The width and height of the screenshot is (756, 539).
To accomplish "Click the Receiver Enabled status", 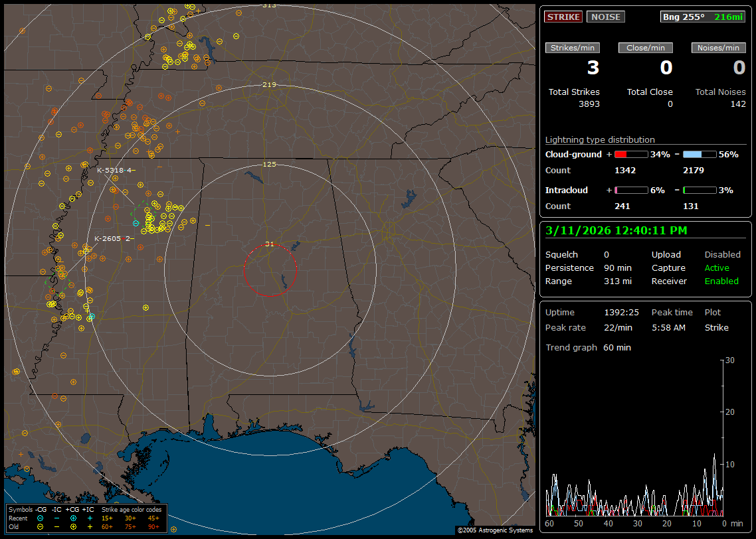I will click(x=721, y=281).
